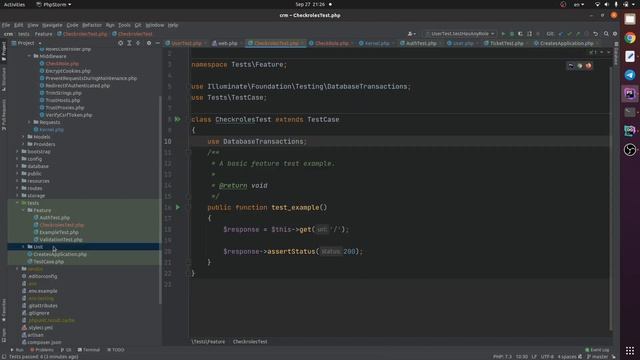This screenshot has height=360, width=640.
Task: Open the user account icon dropdown
Action: coord(411,34)
